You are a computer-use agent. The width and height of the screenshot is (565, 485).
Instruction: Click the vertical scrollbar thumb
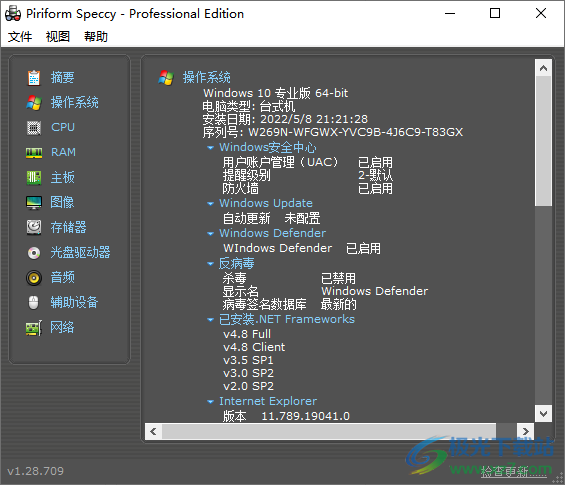click(x=544, y=141)
